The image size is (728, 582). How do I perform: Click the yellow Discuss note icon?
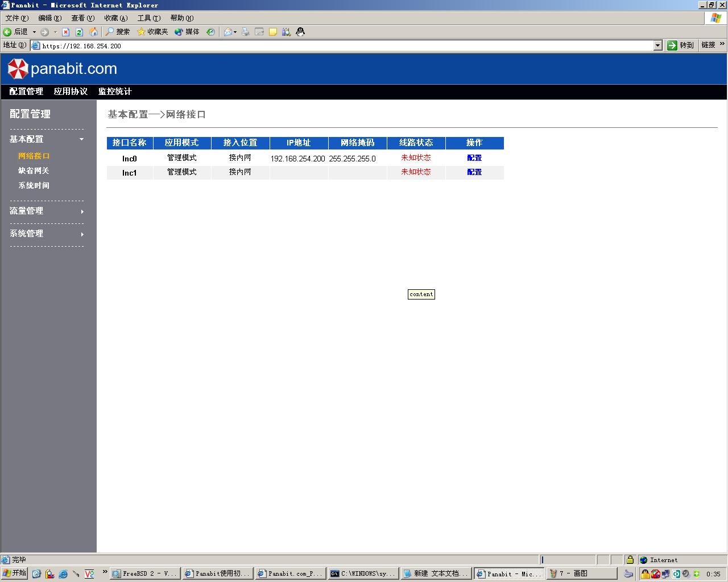click(273, 32)
